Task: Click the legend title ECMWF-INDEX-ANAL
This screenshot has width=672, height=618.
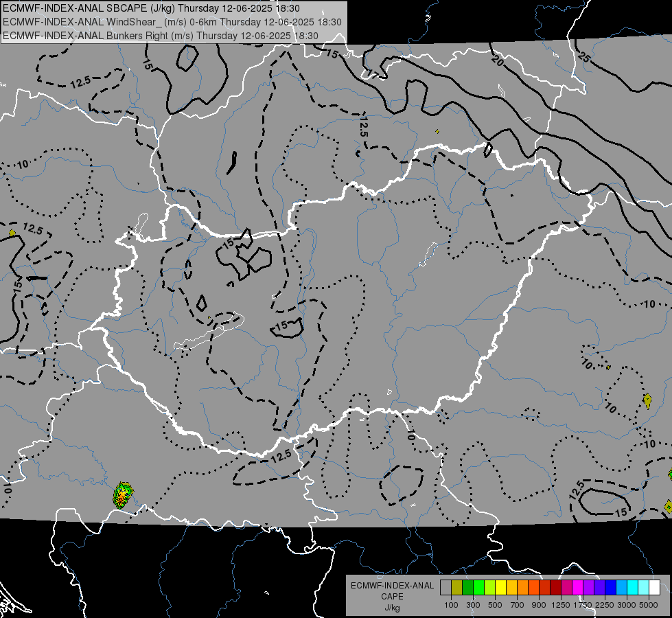Action: 393,586
